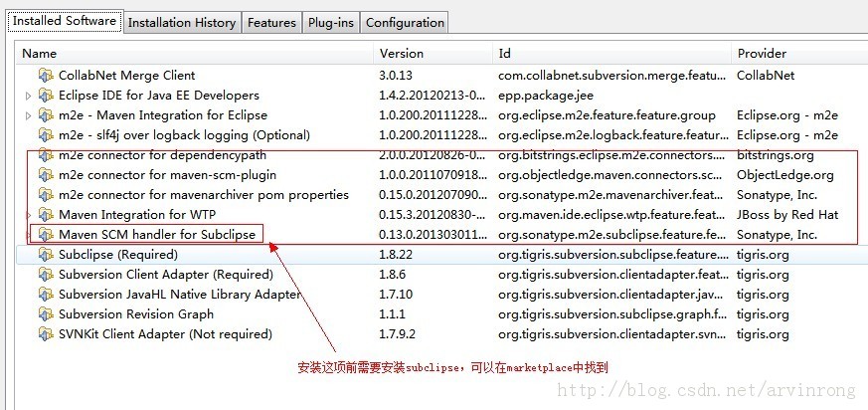The height and width of the screenshot is (410, 868).
Task: Click the com.collabnet.subversion.merge id cell
Action: 611,76
